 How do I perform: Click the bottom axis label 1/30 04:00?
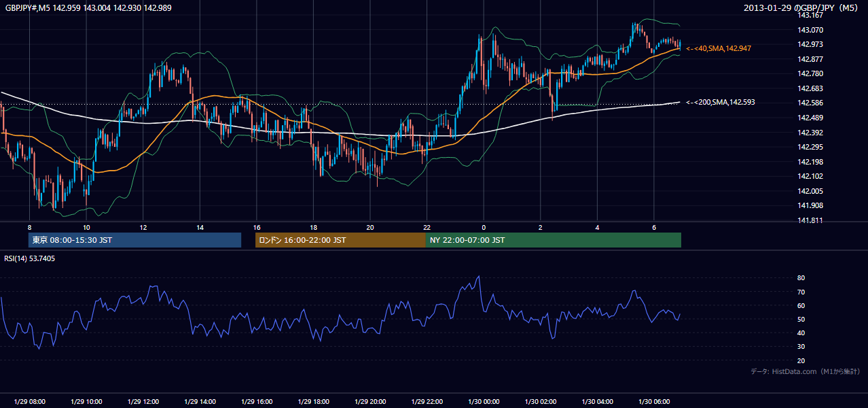(x=597, y=401)
